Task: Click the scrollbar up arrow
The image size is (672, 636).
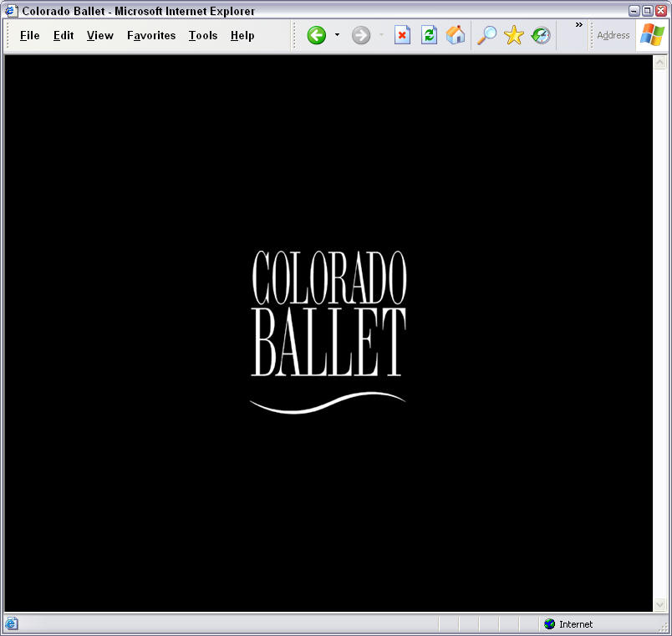Action: tap(659, 63)
